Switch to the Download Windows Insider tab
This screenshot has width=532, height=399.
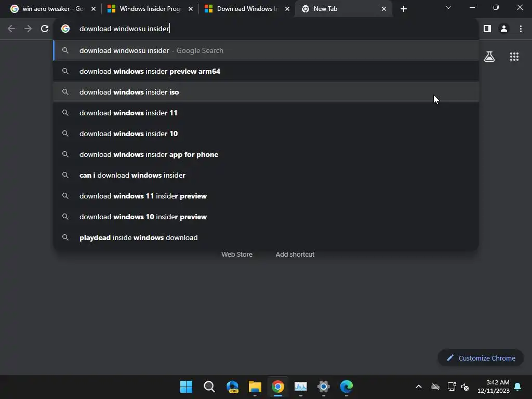tap(247, 9)
